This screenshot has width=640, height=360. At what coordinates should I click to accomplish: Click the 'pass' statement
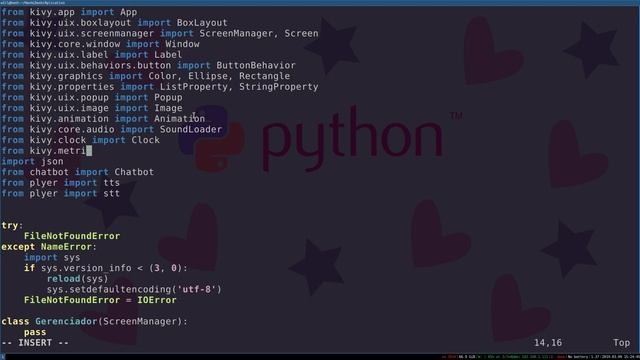coord(35,332)
